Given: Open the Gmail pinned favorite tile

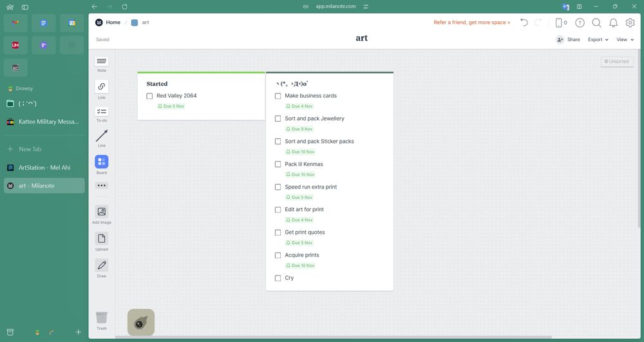Looking at the screenshot, I should tap(15, 23).
